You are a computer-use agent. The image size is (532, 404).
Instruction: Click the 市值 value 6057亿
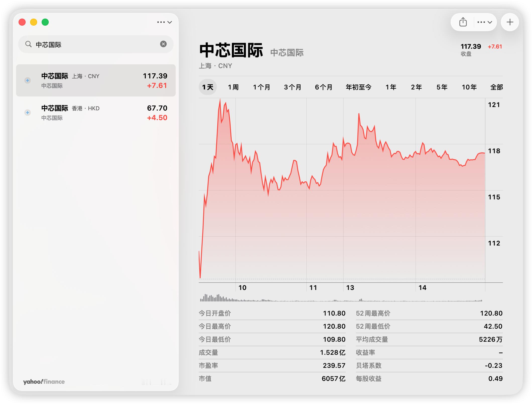coord(334,379)
